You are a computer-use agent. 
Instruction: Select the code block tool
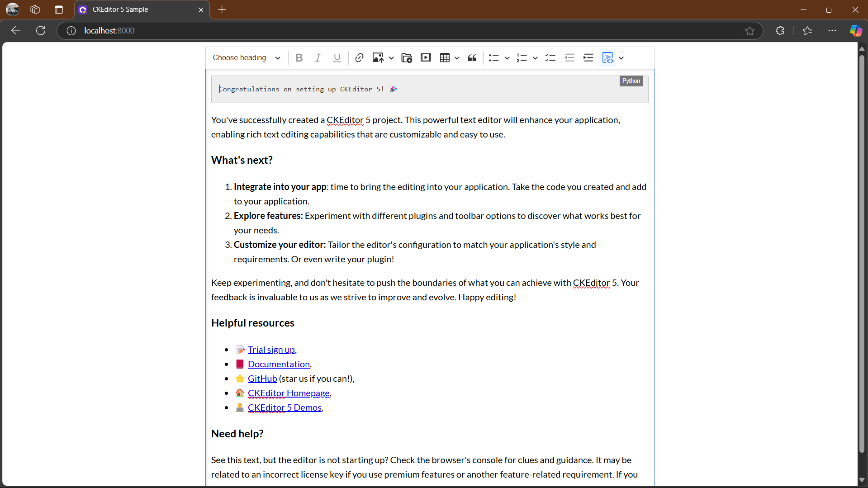coord(608,58)
